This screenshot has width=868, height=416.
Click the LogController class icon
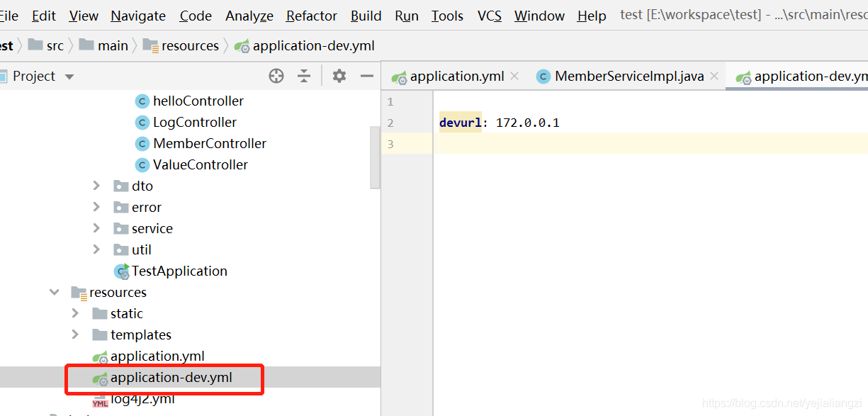pyautogui.click(x=142, y=123)
